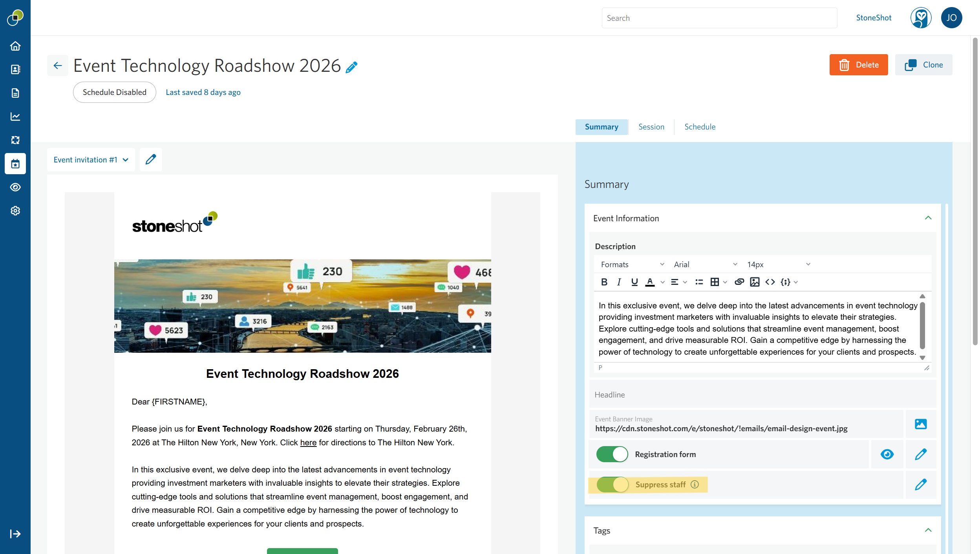
Task: Switch to the Schedule tab
Action: point(700,127)
